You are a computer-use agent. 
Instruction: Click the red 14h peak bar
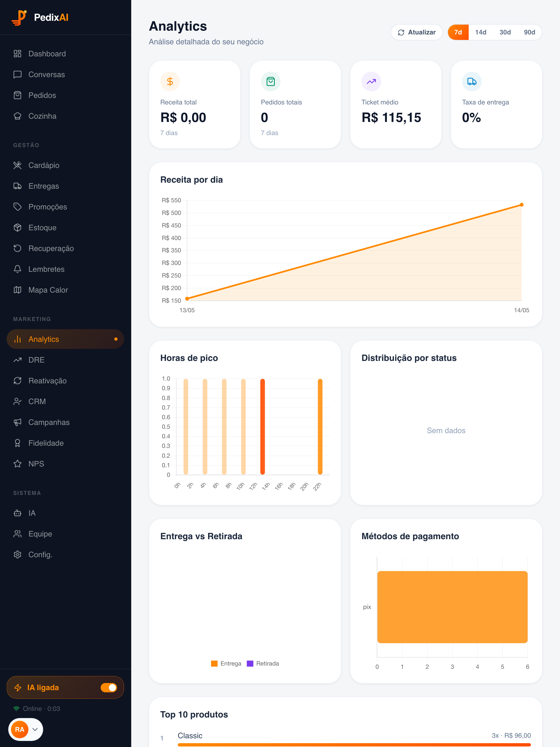point(262,427)
